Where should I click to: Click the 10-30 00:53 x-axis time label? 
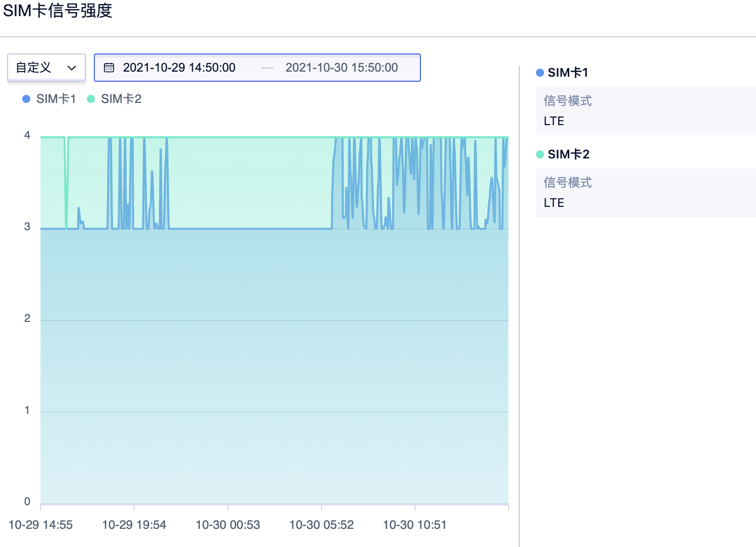tap(228, 525)
